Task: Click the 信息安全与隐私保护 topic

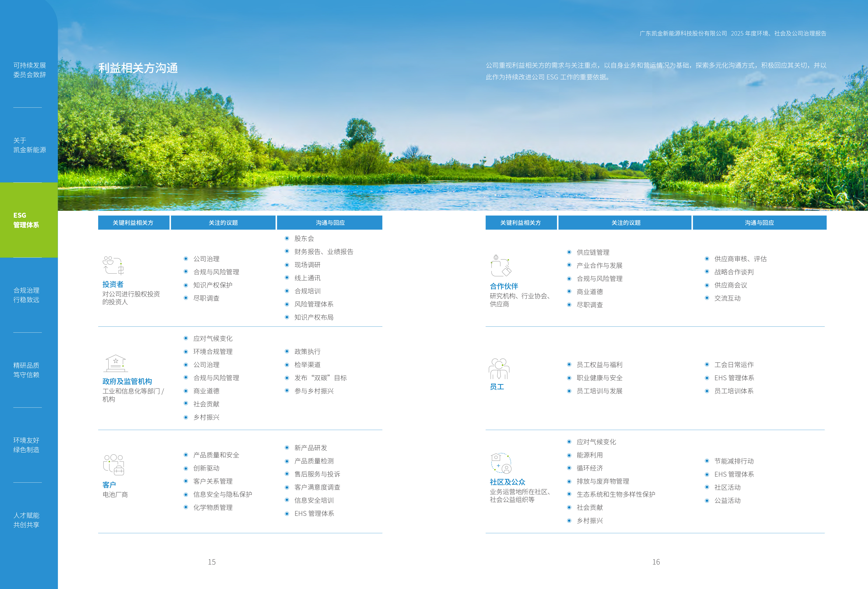Action: point(223,495)
